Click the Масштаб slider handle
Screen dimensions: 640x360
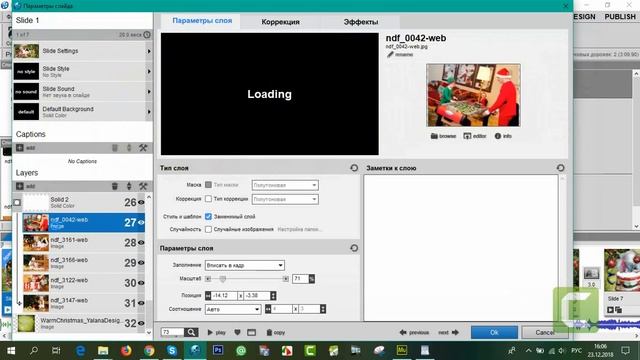222,279
